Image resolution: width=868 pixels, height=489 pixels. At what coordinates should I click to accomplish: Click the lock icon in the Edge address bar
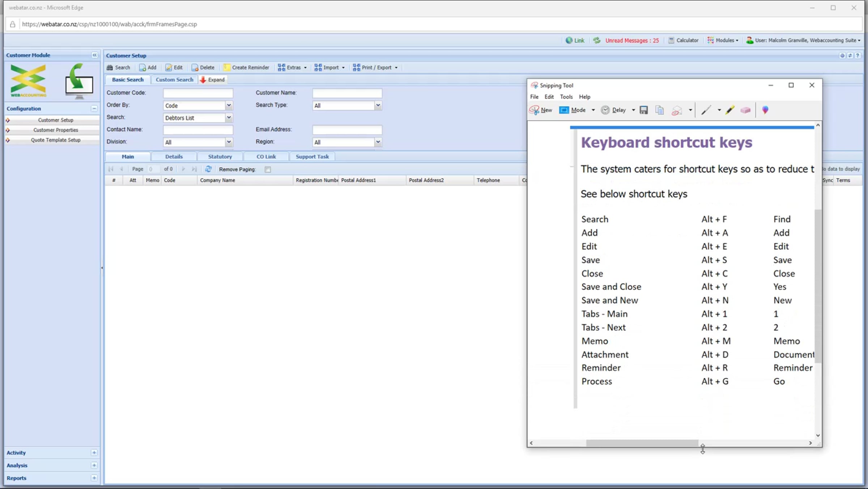13,24
